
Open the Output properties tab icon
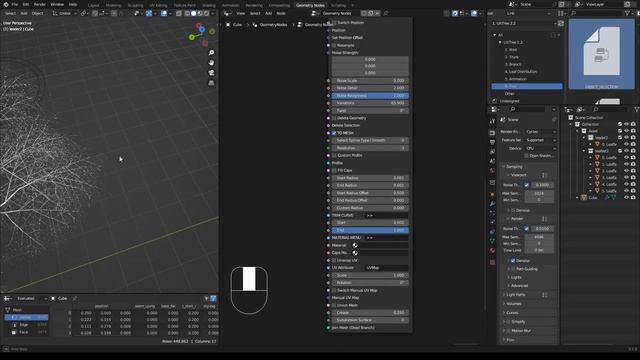coord(492,142)
